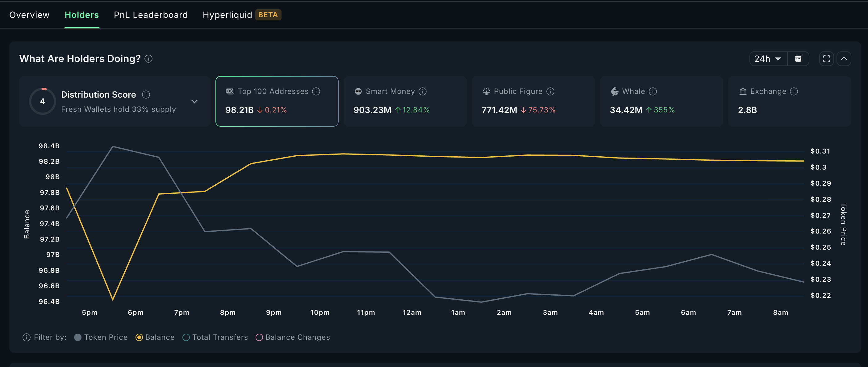This screenshot has height=367, width=868.
Task: Open the 24h timeframe dropdown
Action: click(x=768, y=59)
